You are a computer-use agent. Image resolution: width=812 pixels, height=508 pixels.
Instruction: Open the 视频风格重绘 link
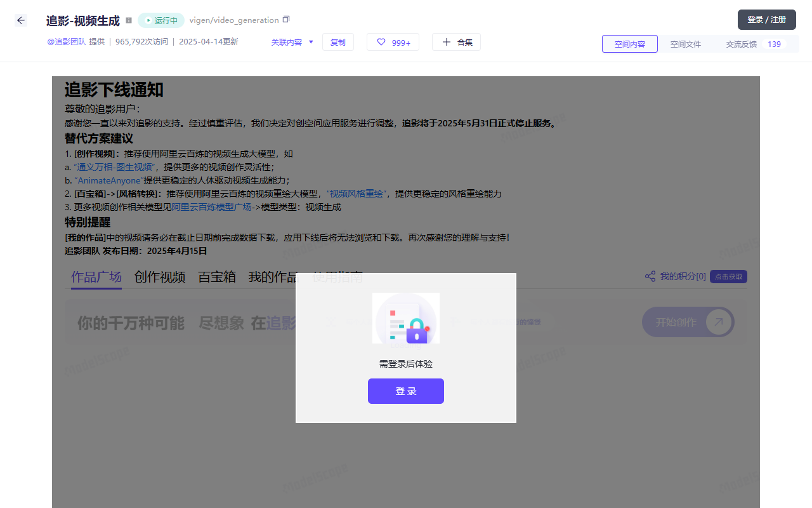click(x=356, y=194)
